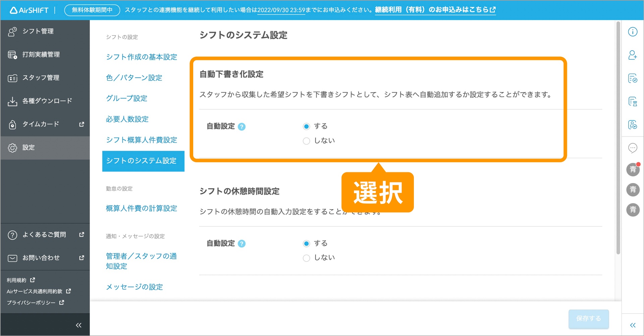Image resolution: width=644 pixels, height=336 pixels.
Task: Open the chat bubble icon on right
Action: point(633,148)
